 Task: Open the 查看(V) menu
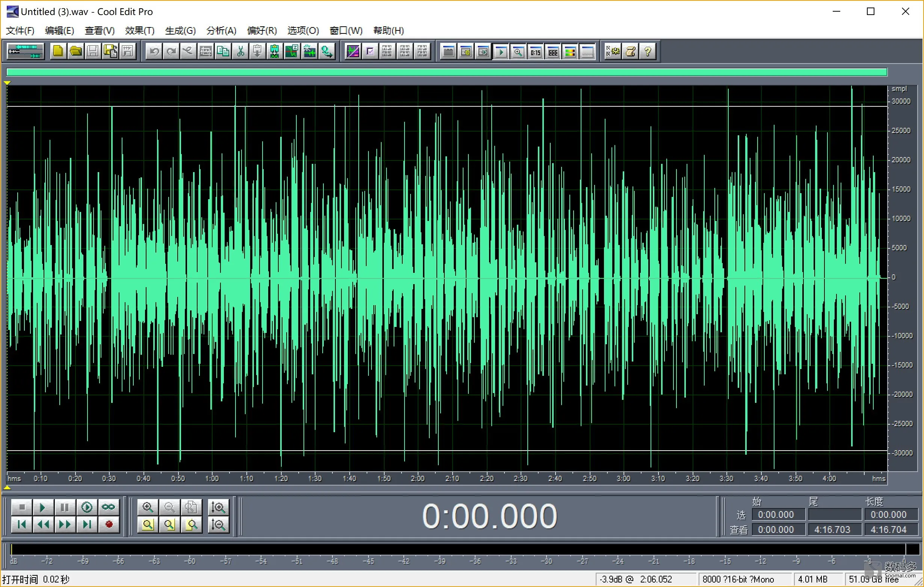click(x=100, y=30)
